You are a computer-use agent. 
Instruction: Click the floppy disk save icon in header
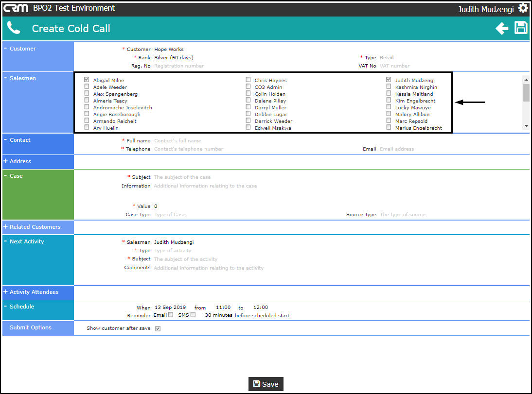point(521,28)
